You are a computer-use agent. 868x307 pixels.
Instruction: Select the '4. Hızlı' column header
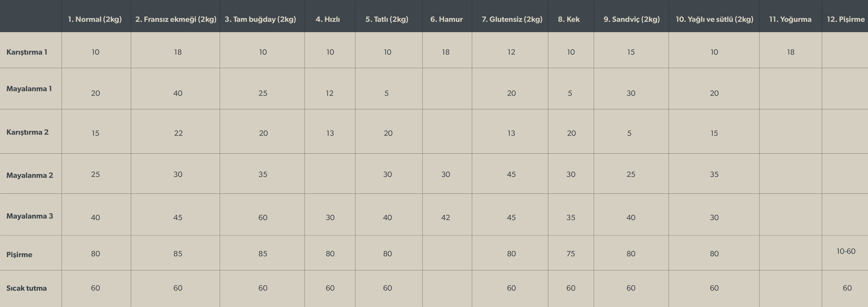pyautogui.click(x=328, y=19)
